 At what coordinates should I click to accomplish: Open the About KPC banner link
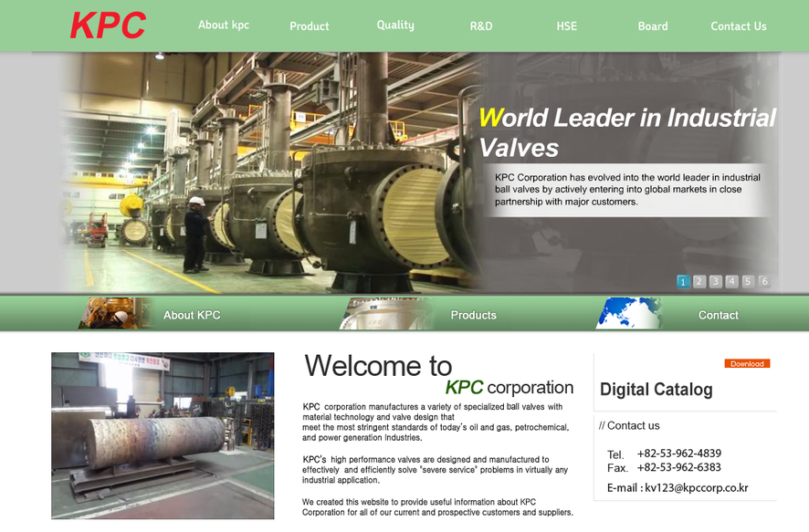click(192, 315)
